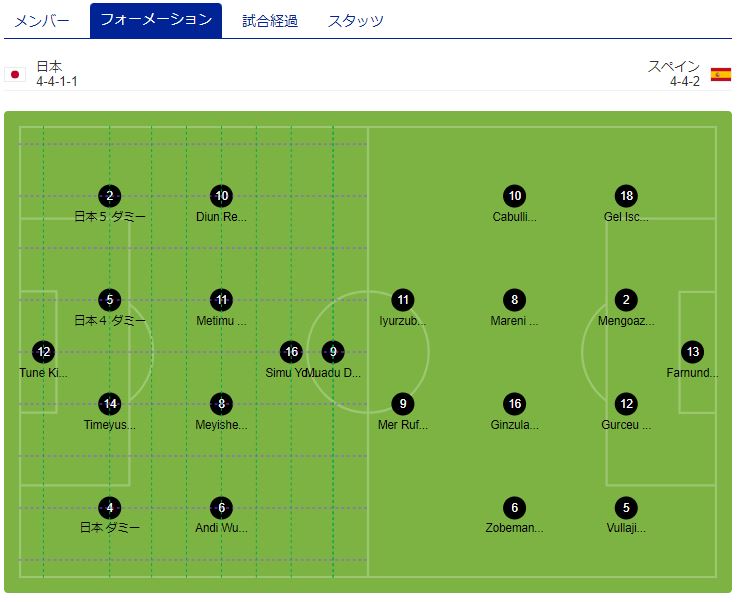Click the 日本 team name
The height and width of the screenshot is (602, 737).
49,66
